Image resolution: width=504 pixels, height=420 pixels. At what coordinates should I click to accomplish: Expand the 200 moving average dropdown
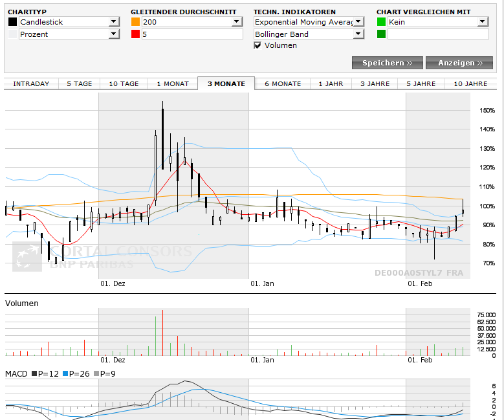(192, 22)
